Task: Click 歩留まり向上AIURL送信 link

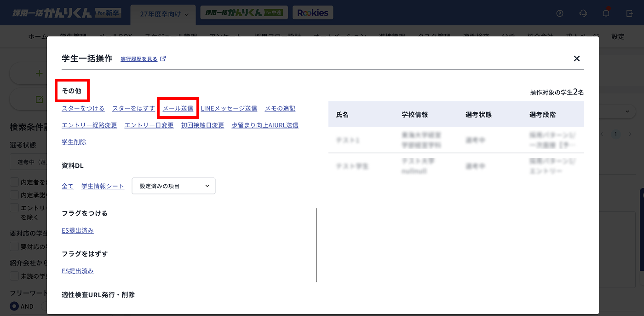Action: [265, 125]
